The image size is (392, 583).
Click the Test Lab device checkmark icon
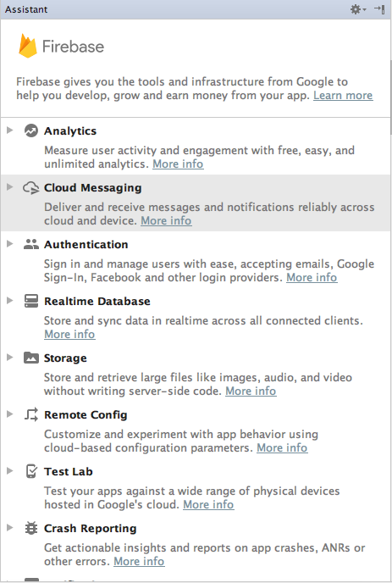tap(31, 471)
